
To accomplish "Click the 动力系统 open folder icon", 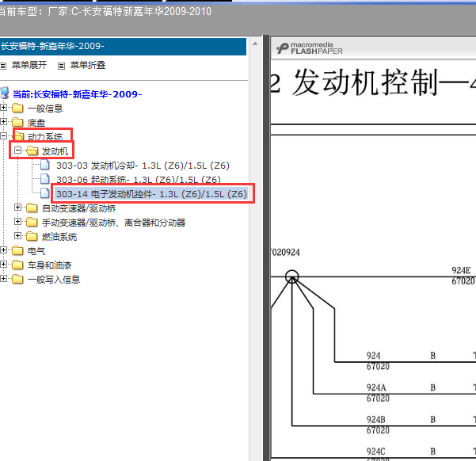I will tap(19, 135).
